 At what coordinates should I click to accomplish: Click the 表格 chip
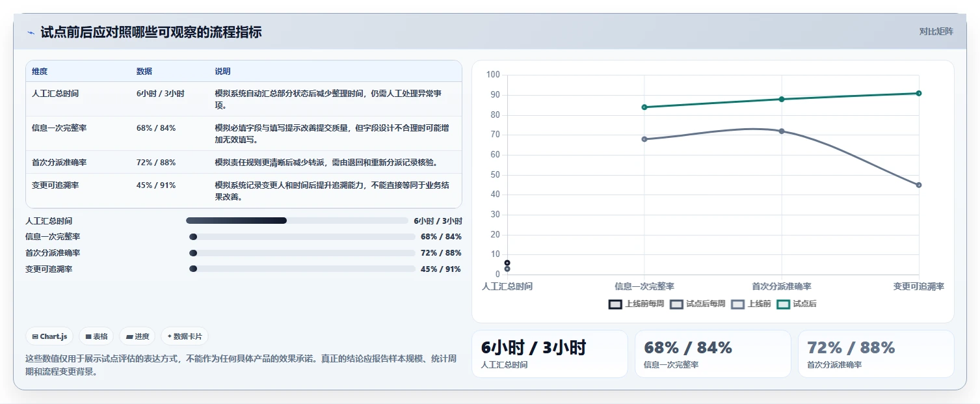click(96, 336)
